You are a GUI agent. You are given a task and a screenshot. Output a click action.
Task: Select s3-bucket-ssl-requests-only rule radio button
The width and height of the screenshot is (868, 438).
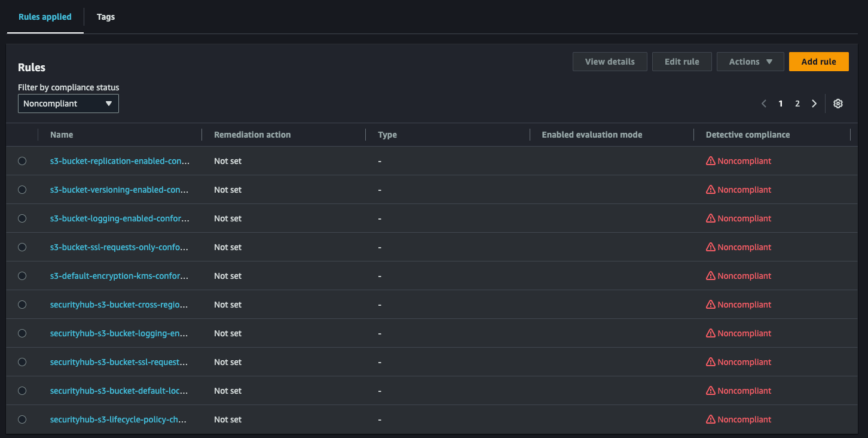22,247
